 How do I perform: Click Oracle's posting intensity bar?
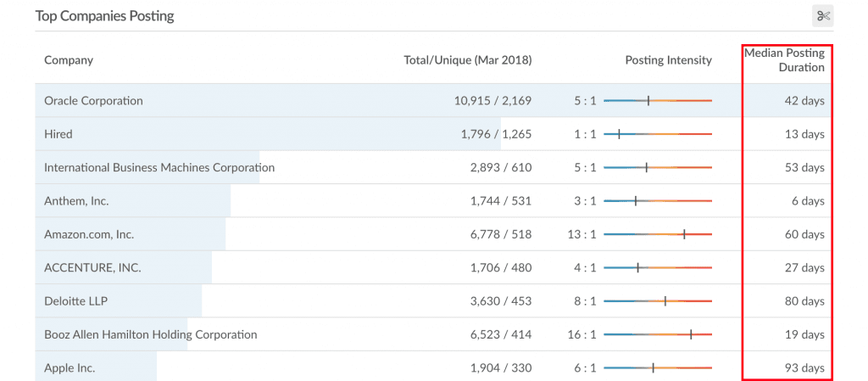(x=658, y=101)
